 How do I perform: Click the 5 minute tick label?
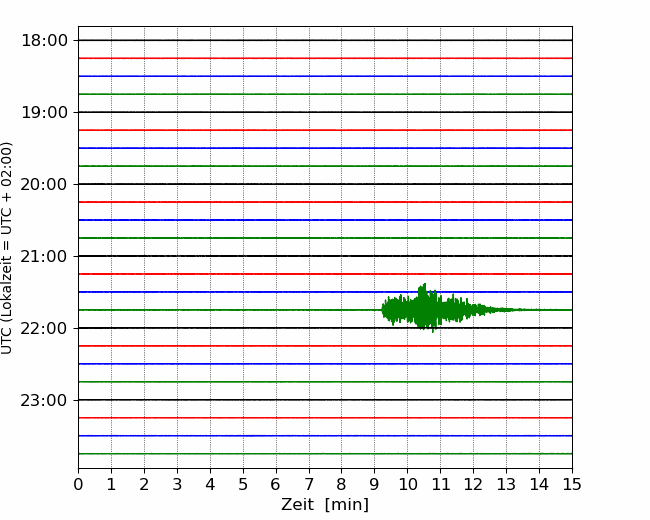coord(243,485)
